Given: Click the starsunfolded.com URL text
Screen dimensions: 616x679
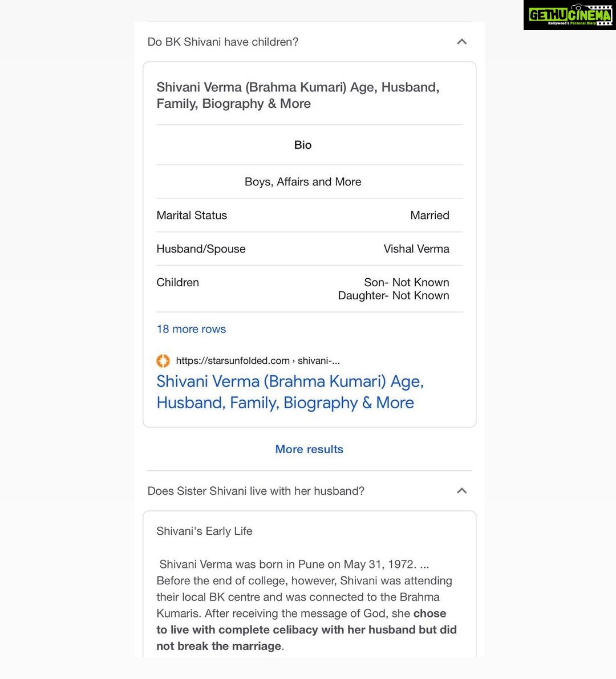Looking at the screenshot, I should [x=258, y=361].
